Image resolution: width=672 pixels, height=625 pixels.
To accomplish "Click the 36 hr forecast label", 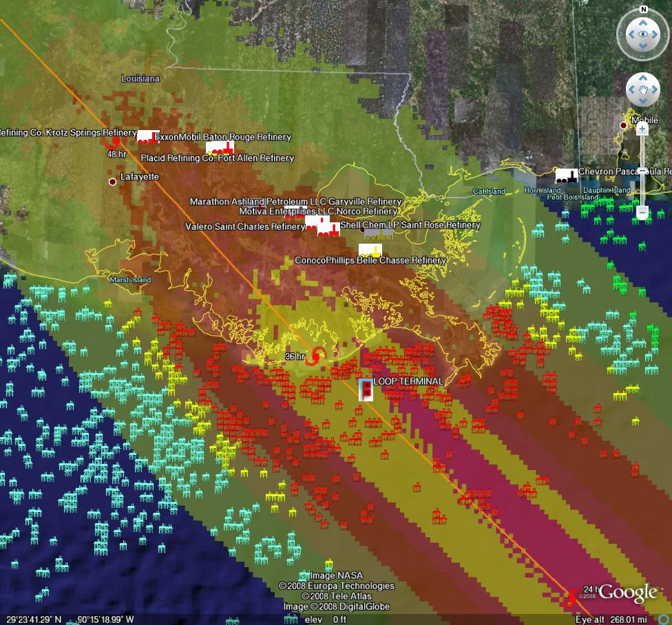I will 295,356.
